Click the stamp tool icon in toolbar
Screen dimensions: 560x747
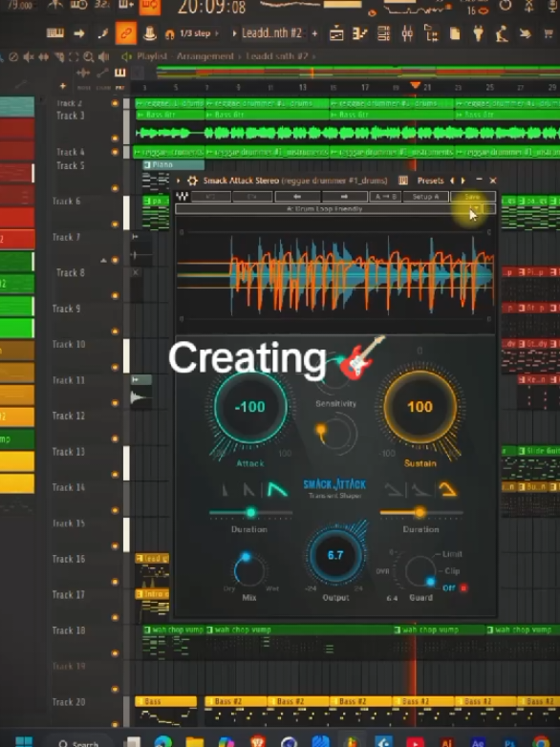[x=150, y=33]
